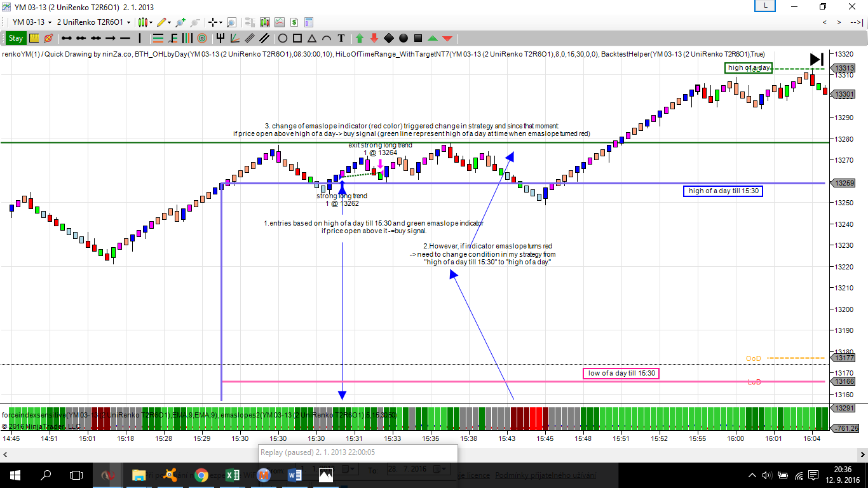Click the Replay (paused) window title
Viewport: 868px width, 488px height.
[317, 452]
